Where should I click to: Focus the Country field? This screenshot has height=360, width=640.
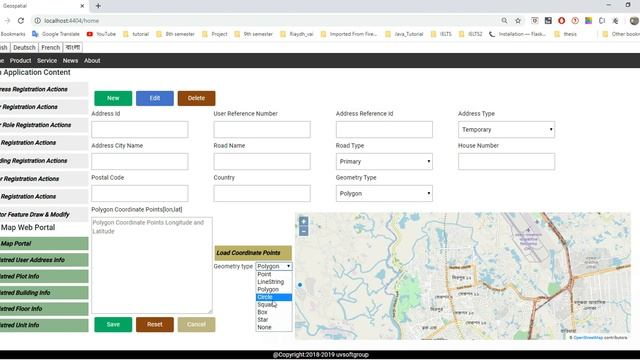tap(262, 193)
